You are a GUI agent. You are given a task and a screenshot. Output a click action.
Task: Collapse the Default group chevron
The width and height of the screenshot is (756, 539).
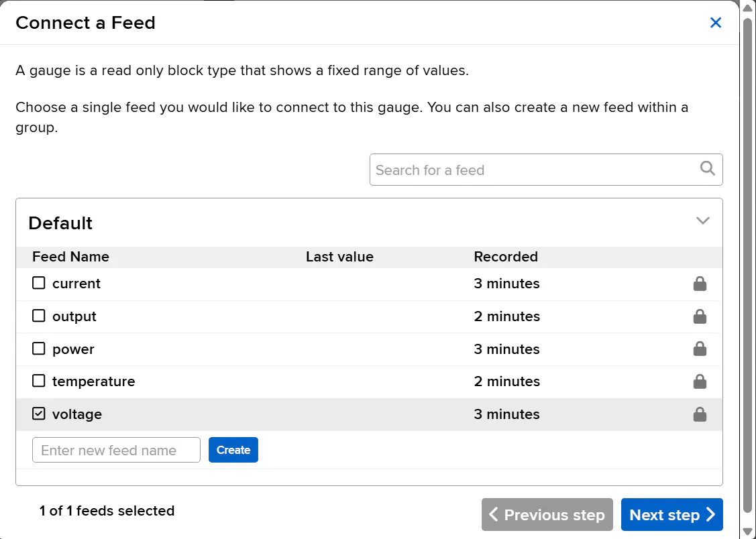coord(702,221)
